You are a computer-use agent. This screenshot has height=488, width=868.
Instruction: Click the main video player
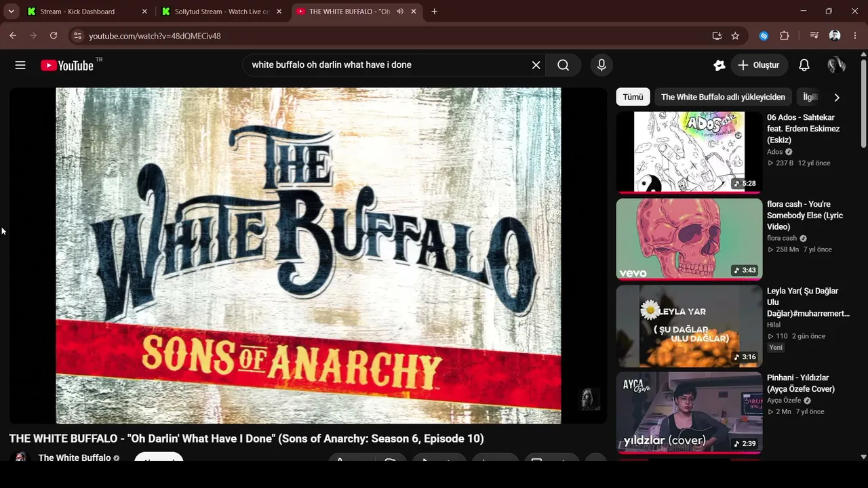[308, 256]
